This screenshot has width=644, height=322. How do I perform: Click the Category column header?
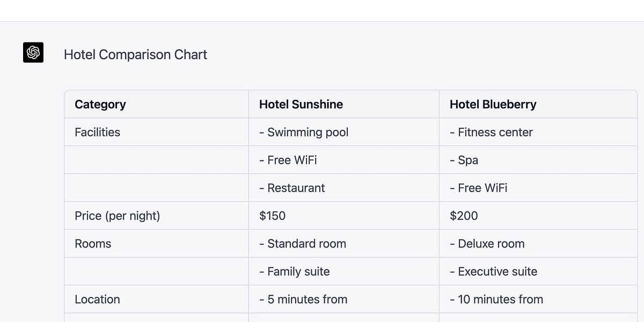(x=100, y=104)
